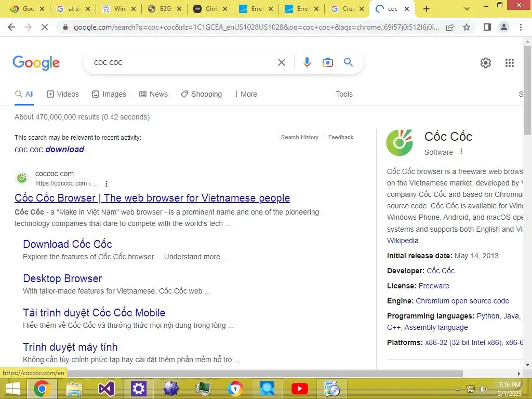
Task: Select the All results tab
Action: [24, 94]
